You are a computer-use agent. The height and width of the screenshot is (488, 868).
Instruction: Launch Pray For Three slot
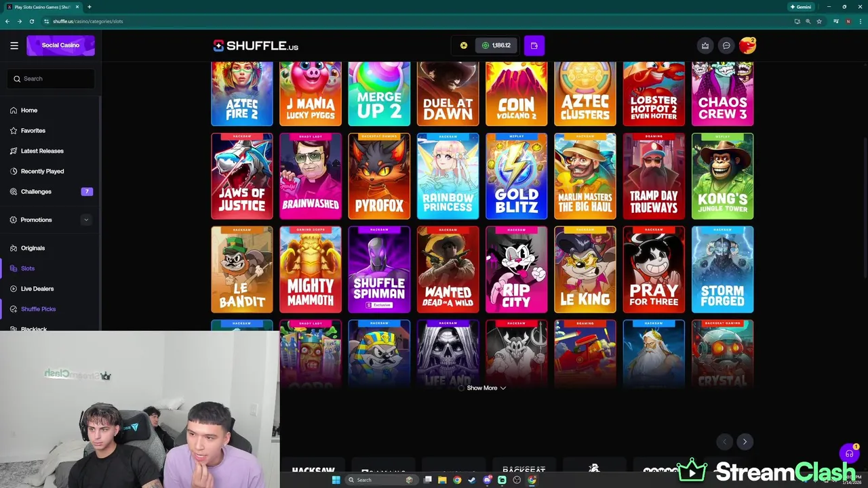tap(654, 270)
